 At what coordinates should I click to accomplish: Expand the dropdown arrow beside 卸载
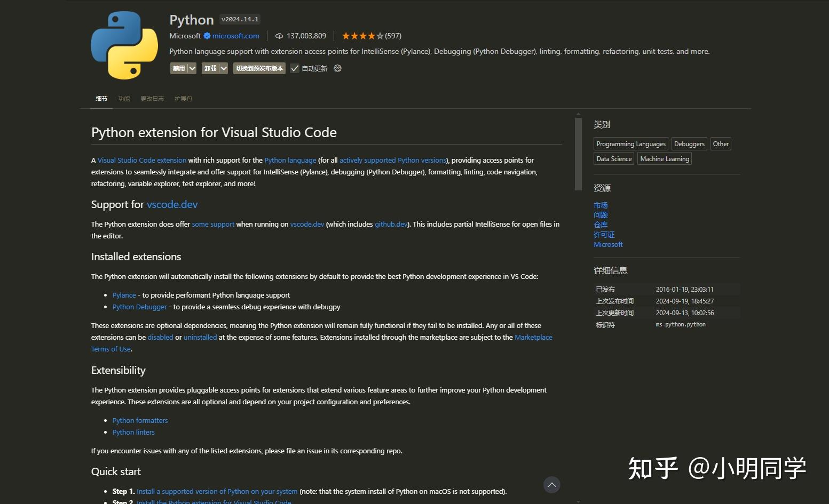click(x=224, y=68)
